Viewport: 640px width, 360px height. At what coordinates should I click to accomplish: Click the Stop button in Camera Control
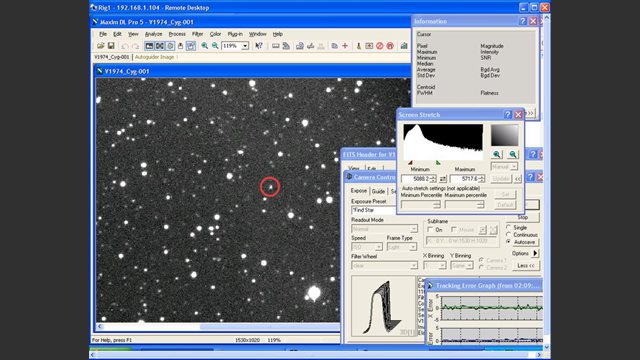coord(523,217)
